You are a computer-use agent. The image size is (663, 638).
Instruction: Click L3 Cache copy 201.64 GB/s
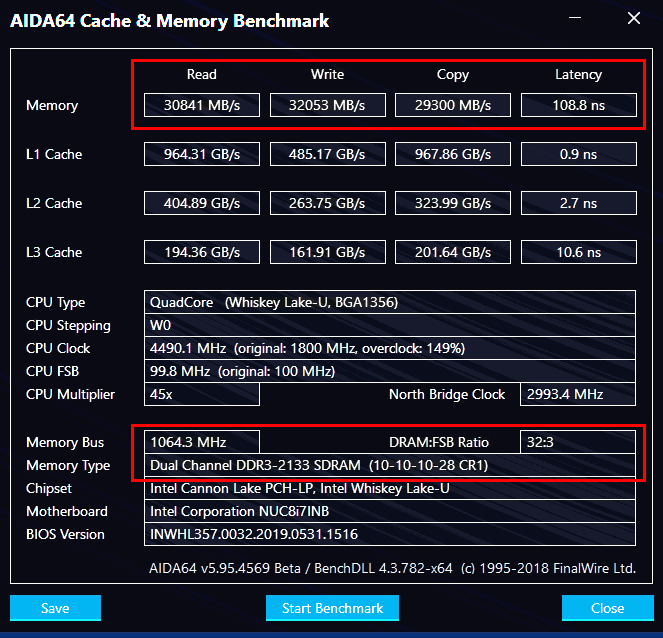pos(453,252)
